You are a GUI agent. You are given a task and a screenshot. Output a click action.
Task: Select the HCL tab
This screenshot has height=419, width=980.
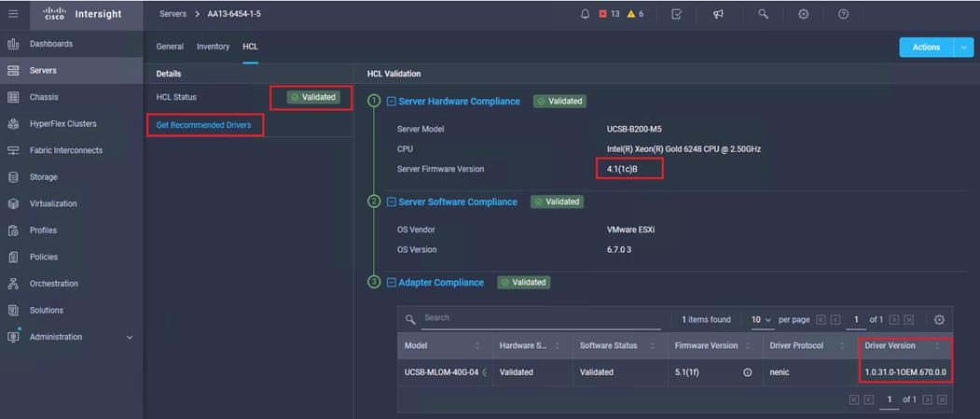(x=251, y=47)
